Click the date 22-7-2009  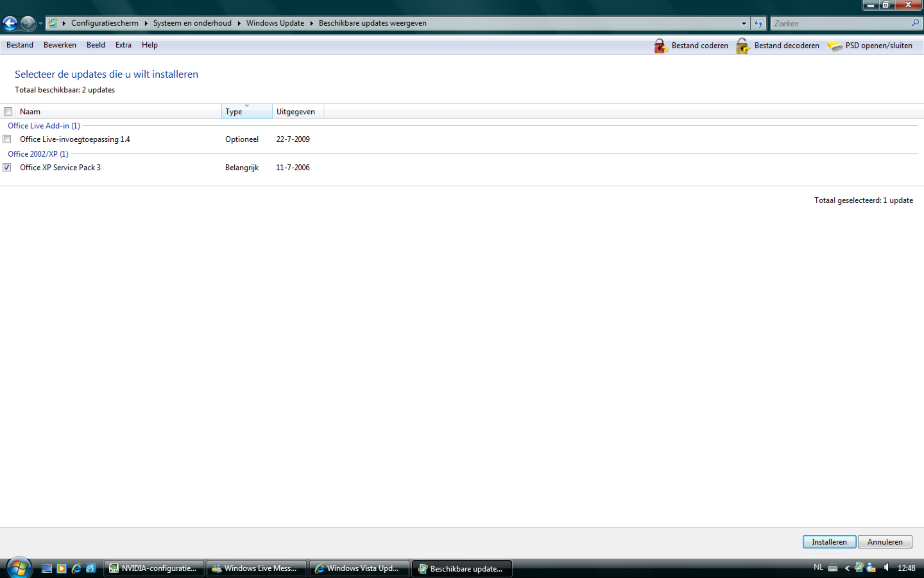pyautogui.click(x=293, y=139)
